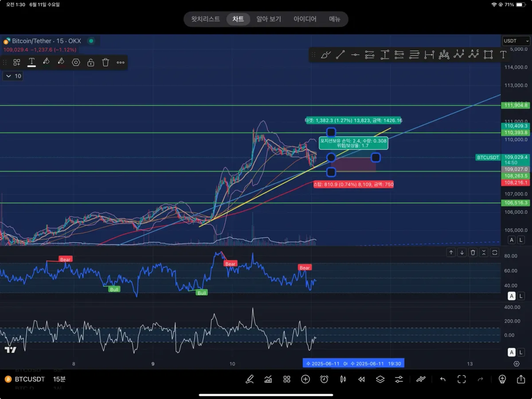Open more options ellipsis in edit toolbar
Viewport: 532px width, 399px height.
(121, 63)
